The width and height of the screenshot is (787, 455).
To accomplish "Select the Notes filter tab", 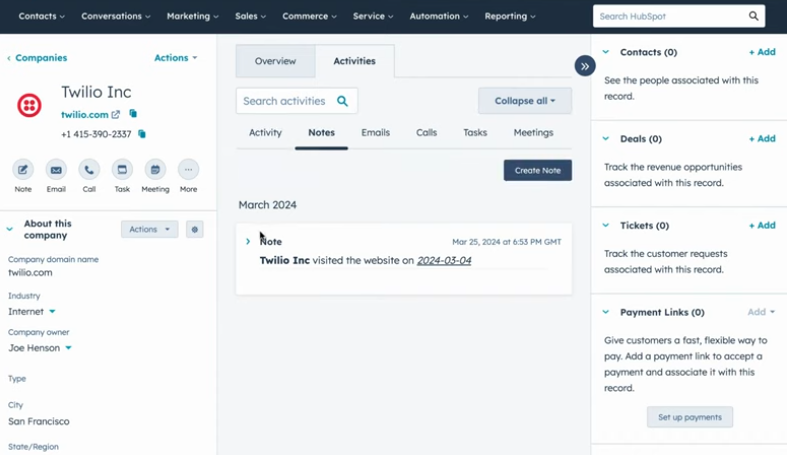I will pyautogui.click(x=321, y=133).
